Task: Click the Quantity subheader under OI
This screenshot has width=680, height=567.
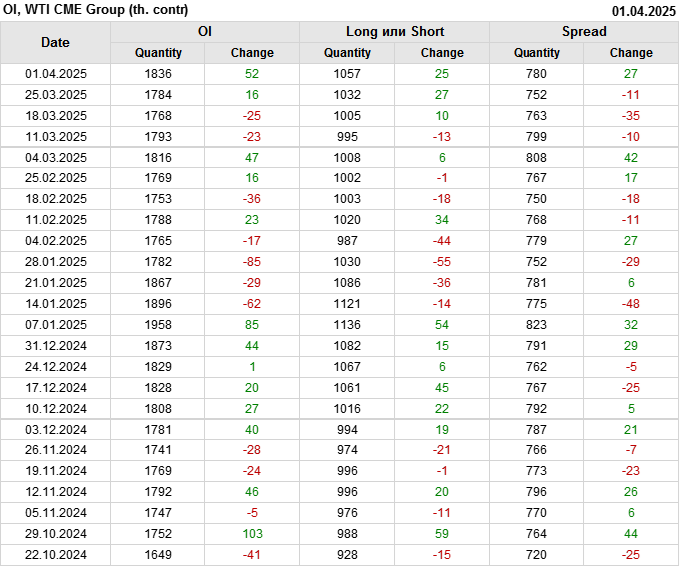Action: 158,53
